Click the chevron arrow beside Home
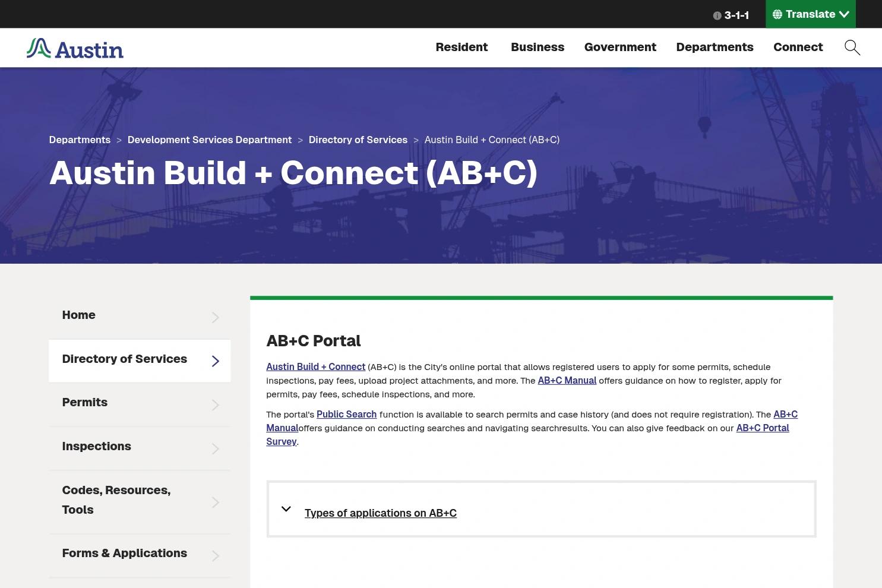 [216, 318]
